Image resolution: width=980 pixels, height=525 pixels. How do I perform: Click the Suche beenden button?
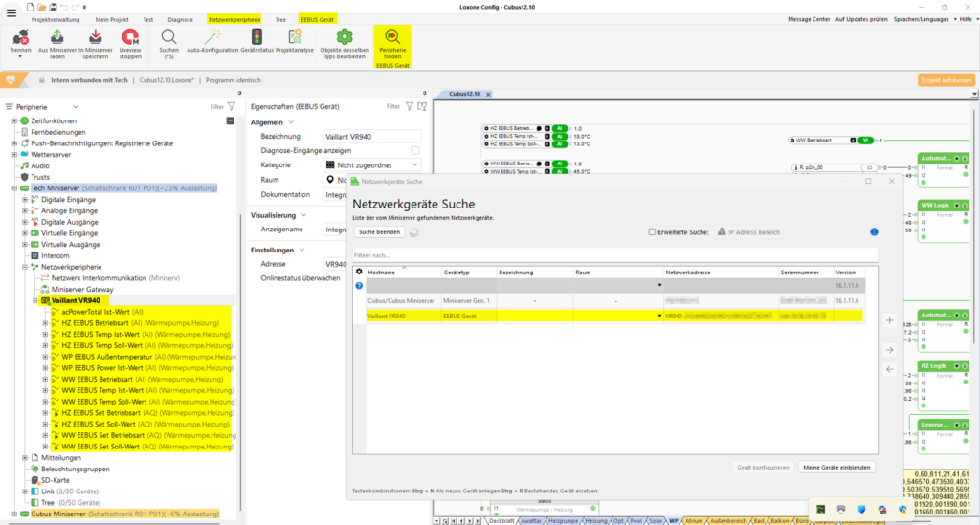click(x=380, y=232)
